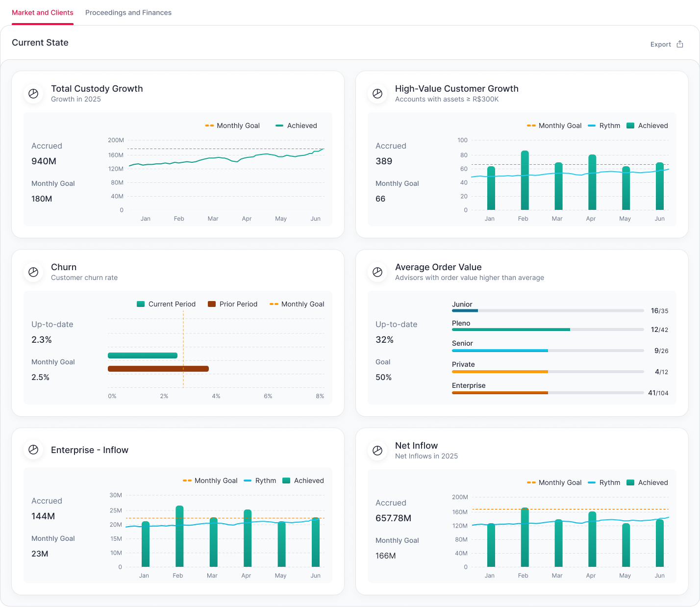Click the Apr bar in Net Inflow chart

(592, 539)
